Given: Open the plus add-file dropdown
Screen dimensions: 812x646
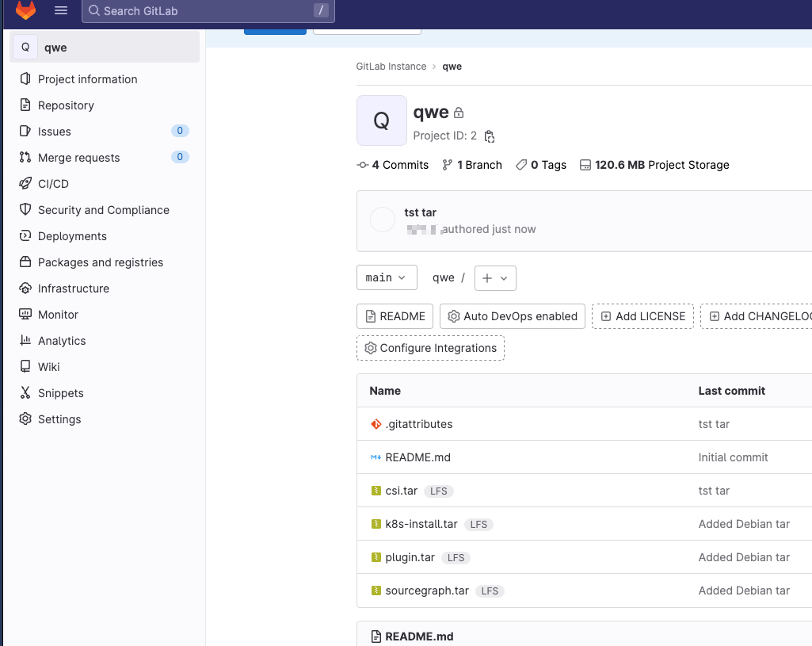Looking at the screenshot, I should click(x=495, y=278).
